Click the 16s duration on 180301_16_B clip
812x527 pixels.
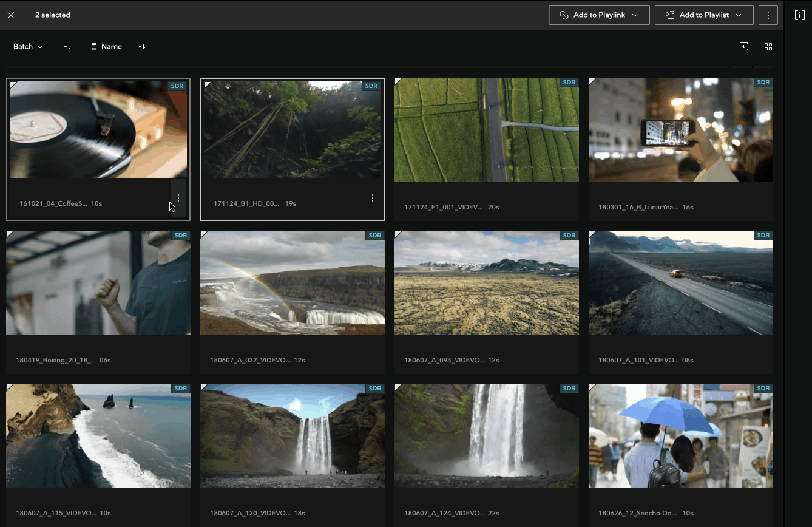click(x=688, y=207)
